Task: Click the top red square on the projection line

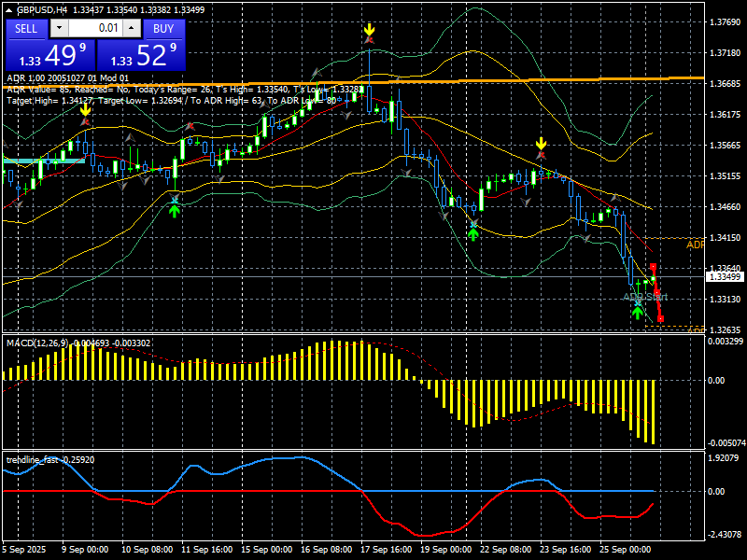Action: pos(653,267)
